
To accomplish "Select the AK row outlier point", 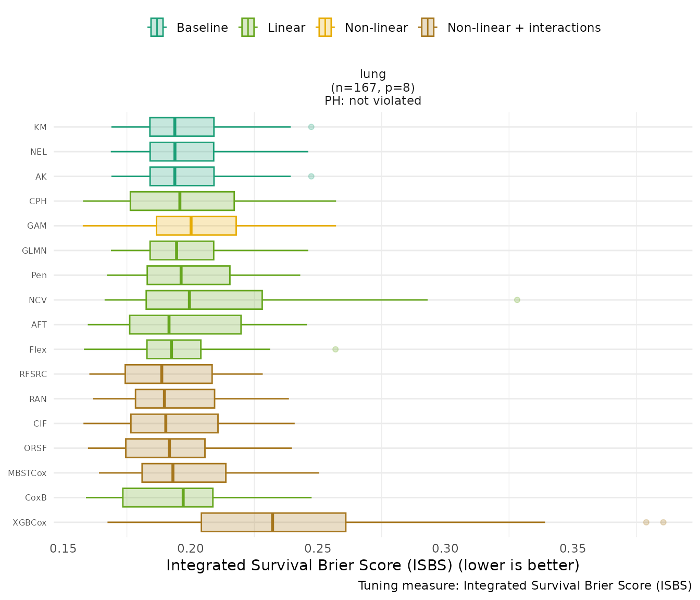I will (311, 177).
